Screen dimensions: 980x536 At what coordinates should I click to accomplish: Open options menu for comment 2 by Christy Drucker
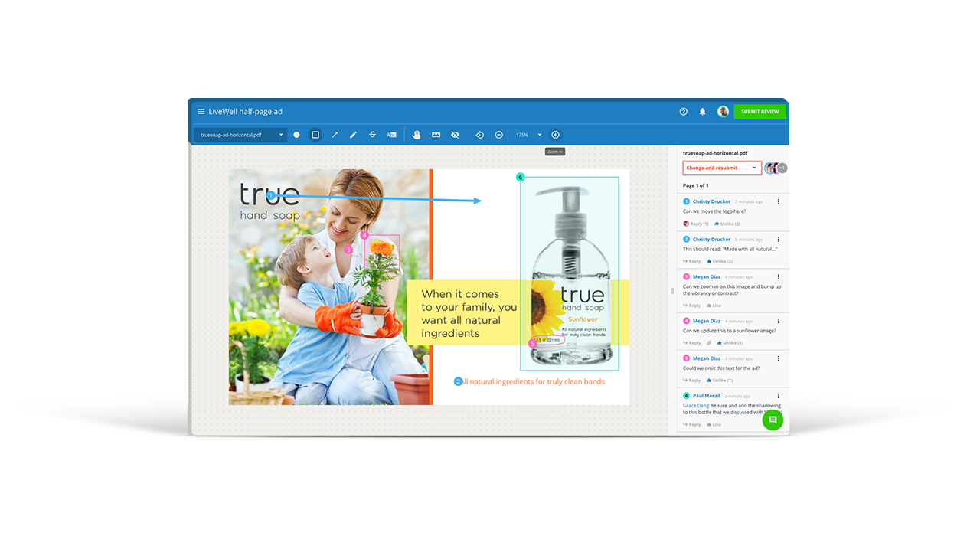tap(779, 239)
